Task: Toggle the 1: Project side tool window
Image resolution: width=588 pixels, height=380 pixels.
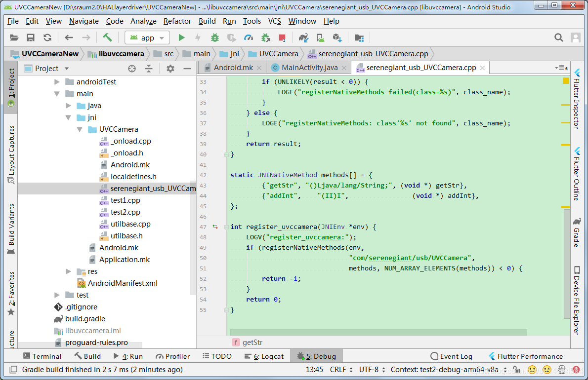Action: (x=12, y=87)
